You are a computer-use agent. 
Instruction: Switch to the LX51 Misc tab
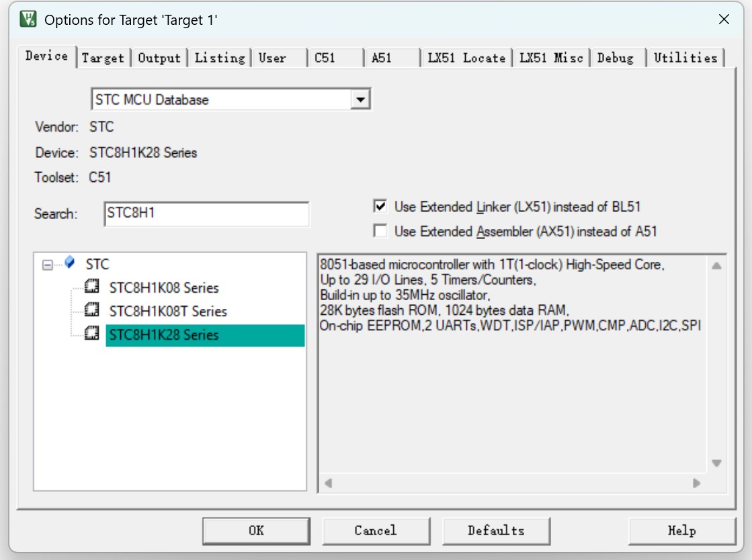coord(552,58)
